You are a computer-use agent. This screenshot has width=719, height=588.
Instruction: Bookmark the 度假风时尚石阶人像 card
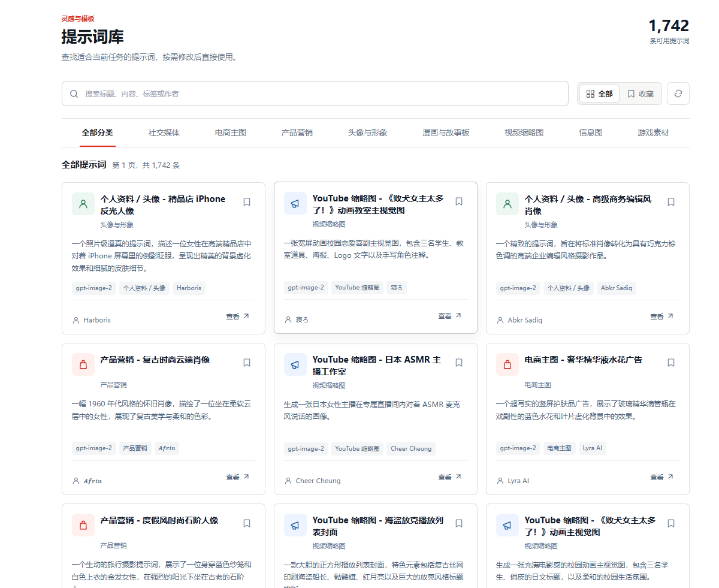pos(247,523)
